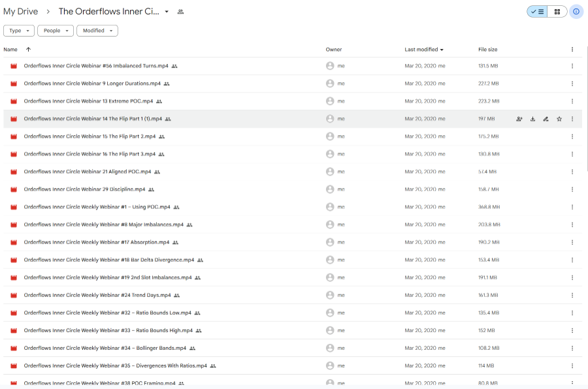Click three-dot menu in the column header row

[x=572, y=50]
